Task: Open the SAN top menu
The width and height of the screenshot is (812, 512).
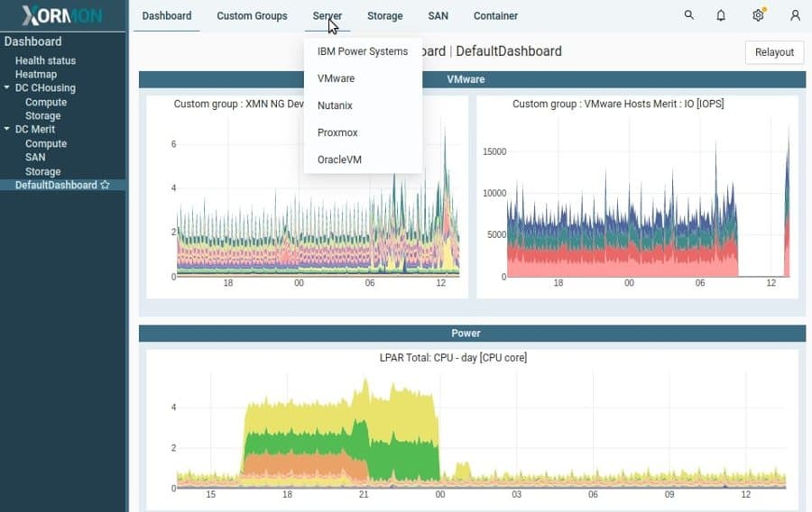Action: point(438,16)
